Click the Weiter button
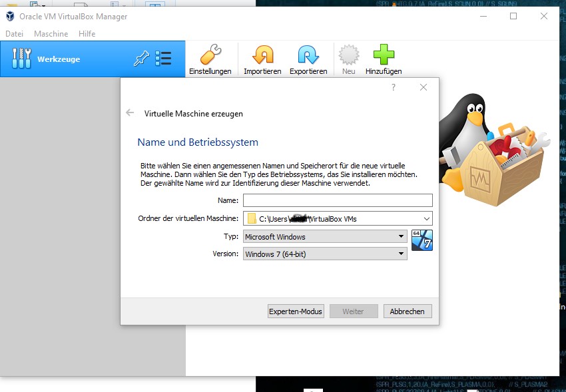Image resolution: width=566 pixels, height=392 pixels. coord(353,311)
